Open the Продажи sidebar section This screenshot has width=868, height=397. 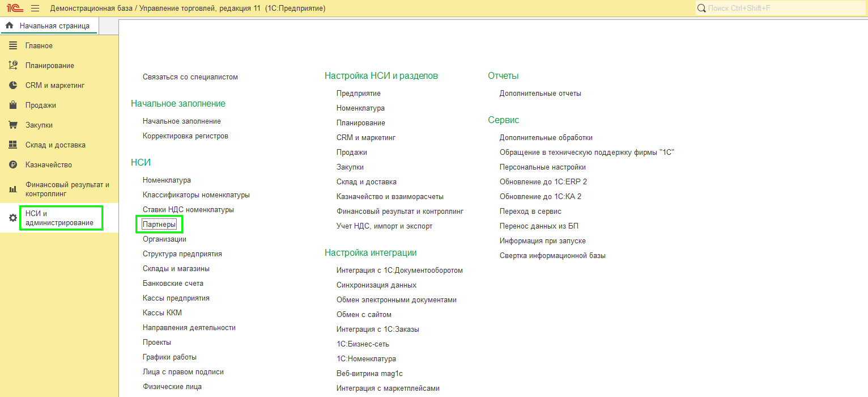pyautogui.click(x=41, y=105)
